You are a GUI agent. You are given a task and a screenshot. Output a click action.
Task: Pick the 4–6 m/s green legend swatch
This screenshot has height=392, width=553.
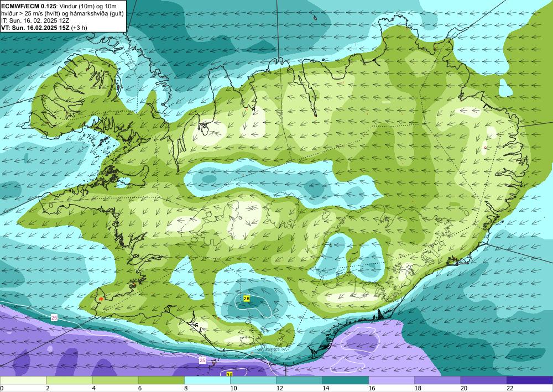tap(116, 380)
